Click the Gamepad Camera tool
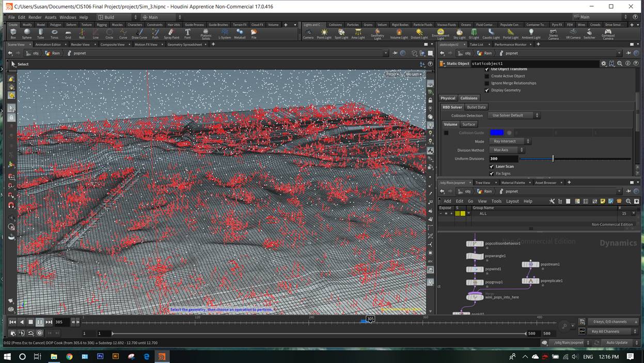This screenshot has width=644, height=363. (x=608, y=34)
